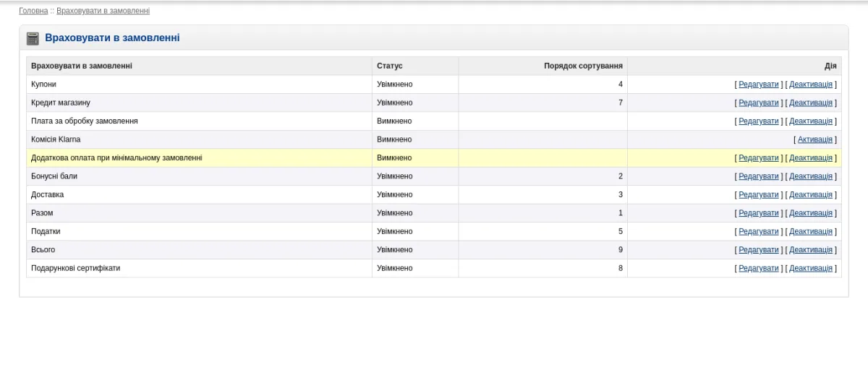Edit the Подарункові сертифікати module
The image size is (868, 388).
759,268
